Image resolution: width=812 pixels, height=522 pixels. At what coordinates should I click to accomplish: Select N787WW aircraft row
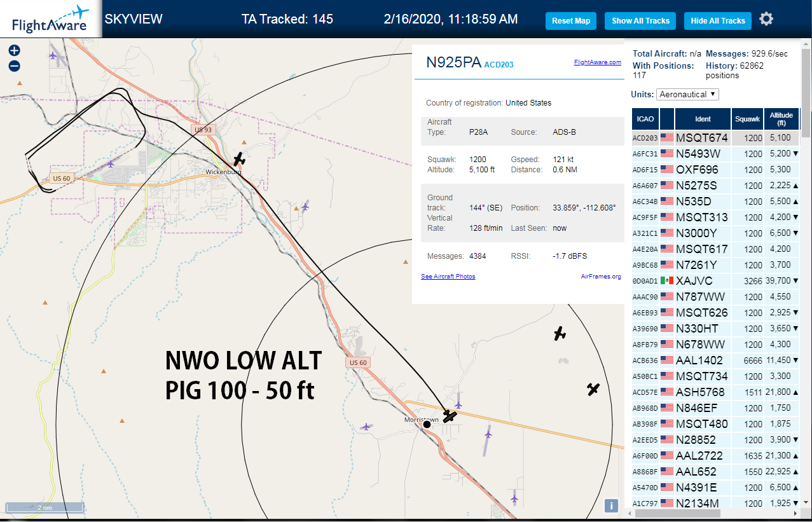[715, 297]
